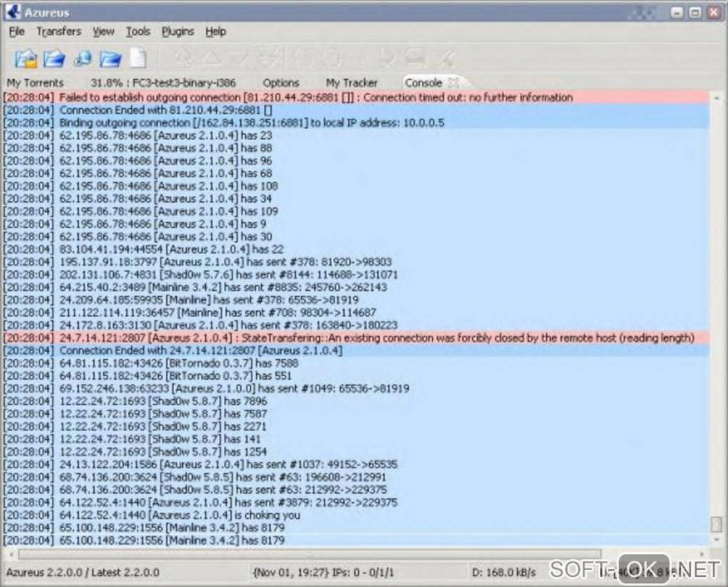
Task: Click the console scrollbar up arrow
Action: point(717,98)
